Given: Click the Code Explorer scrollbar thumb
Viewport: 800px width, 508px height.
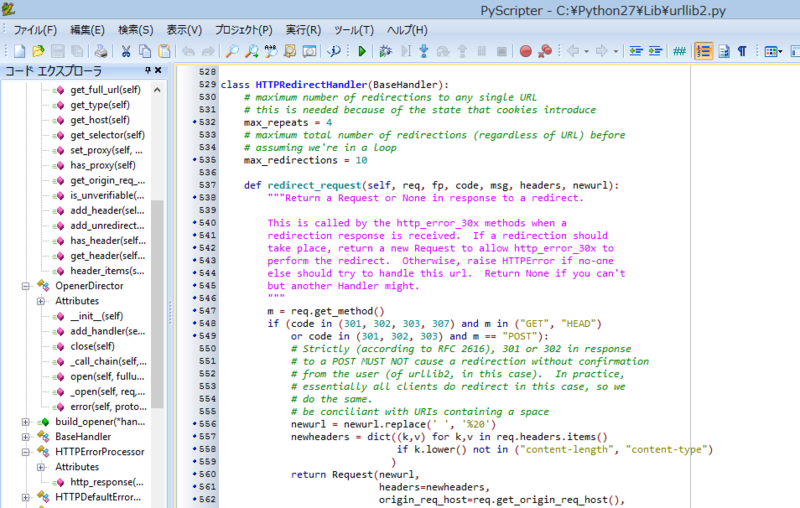Looking at the screenshot, I should tap(158, 304).
